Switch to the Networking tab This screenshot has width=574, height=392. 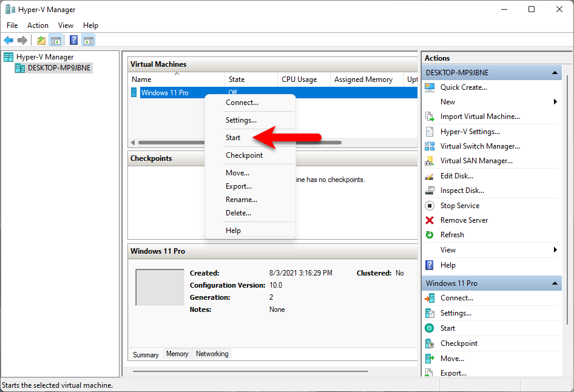pyautogui.click(x=212, y=354)
